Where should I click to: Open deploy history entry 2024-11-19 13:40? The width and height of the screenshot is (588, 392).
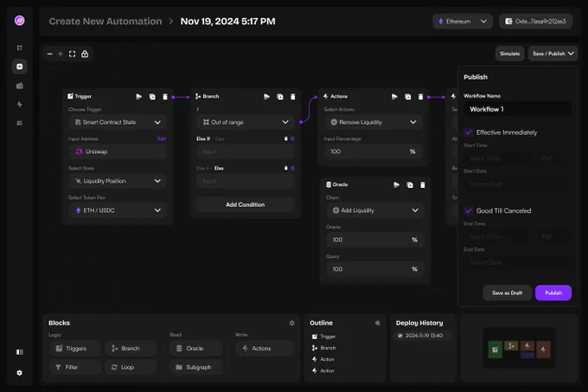coord(424,336)
